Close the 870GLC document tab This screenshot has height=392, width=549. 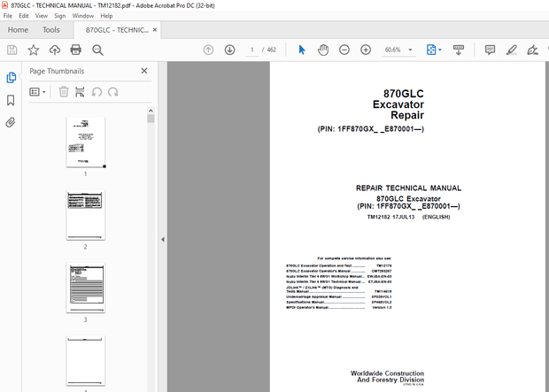154,30
